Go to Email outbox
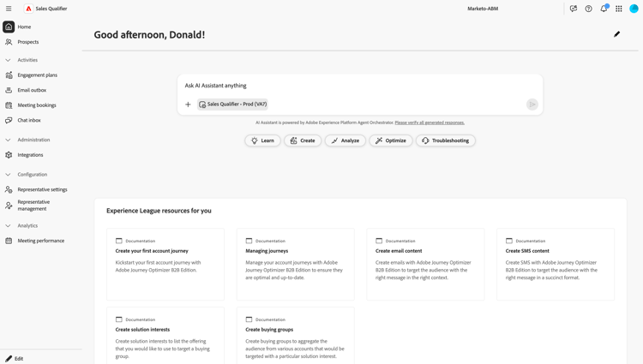 click(x=32, y=90)
